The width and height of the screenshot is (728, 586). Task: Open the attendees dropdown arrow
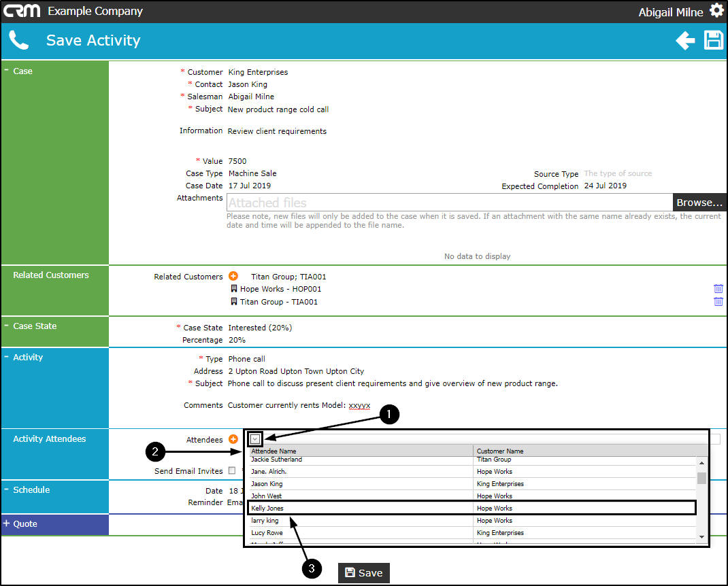coord(255,439)
